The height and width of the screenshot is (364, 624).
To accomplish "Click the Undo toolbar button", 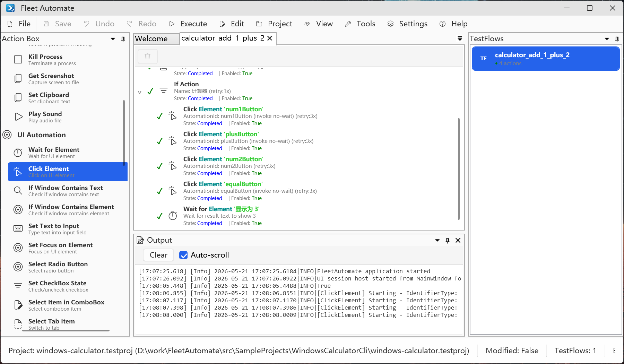I will point(99,24).
